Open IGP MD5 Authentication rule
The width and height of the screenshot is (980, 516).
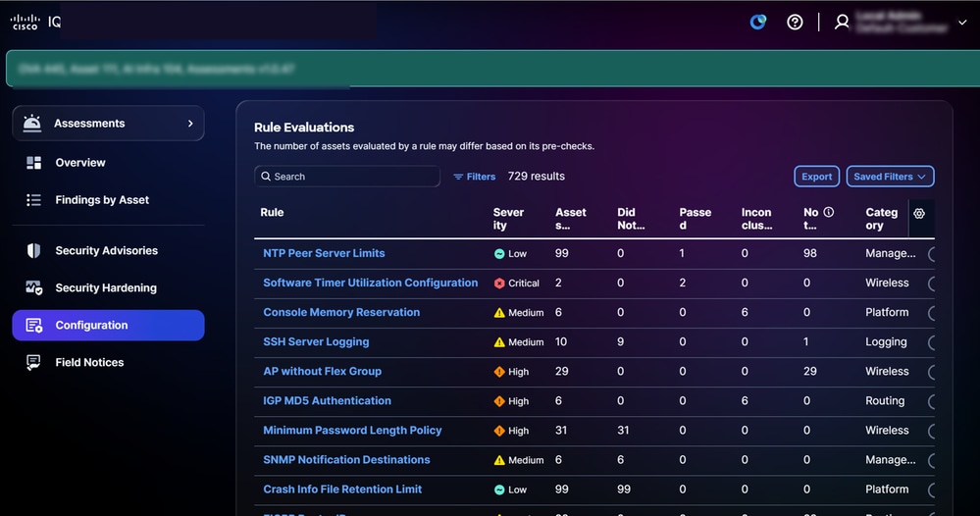point(327,400)
